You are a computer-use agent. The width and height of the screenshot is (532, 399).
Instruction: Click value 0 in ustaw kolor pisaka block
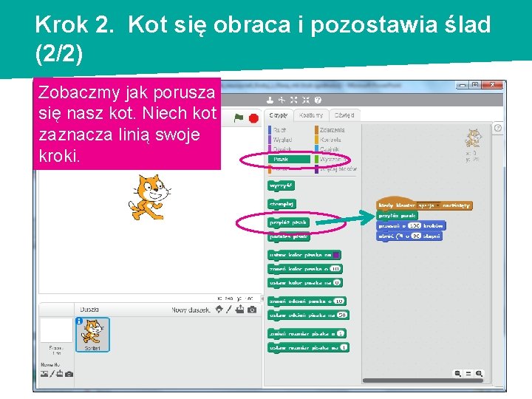337,282
